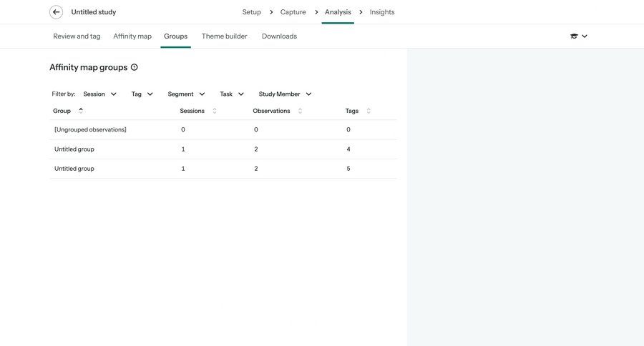Sort the Sessions column
The image size is (644, 346).
215,111
